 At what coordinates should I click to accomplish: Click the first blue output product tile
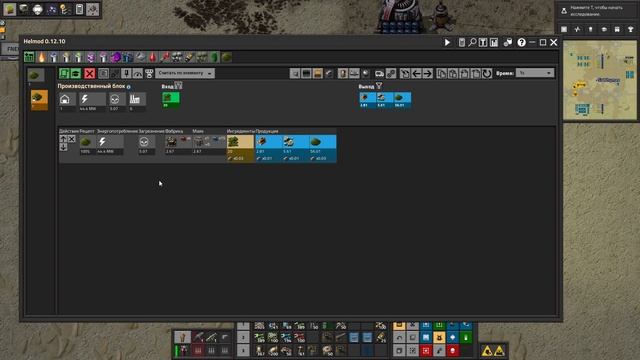point(368,100)
